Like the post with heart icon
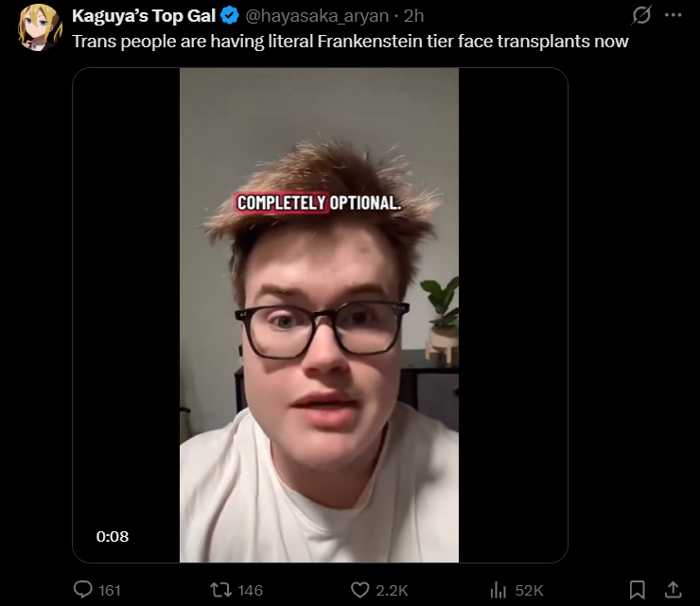 point(359,590)
